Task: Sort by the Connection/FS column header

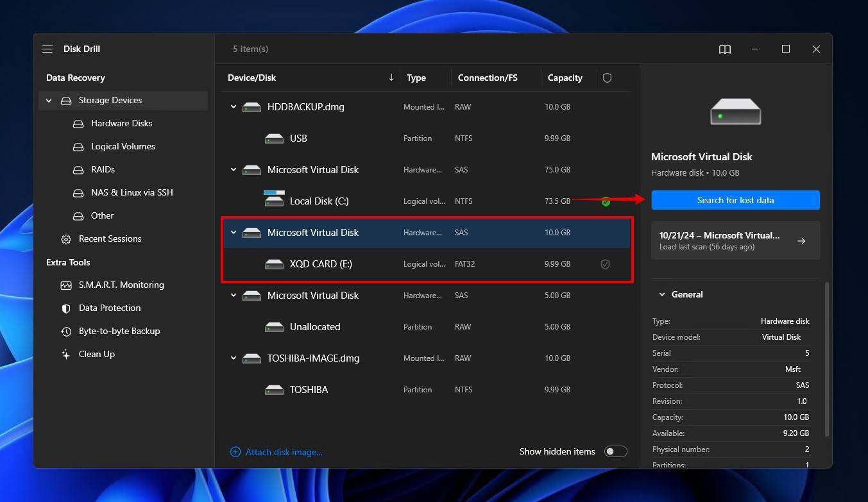Action: [x=488, y=78]
